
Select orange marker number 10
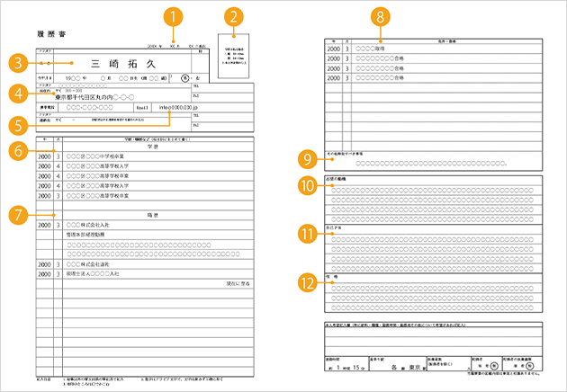(x=306, y=185)
